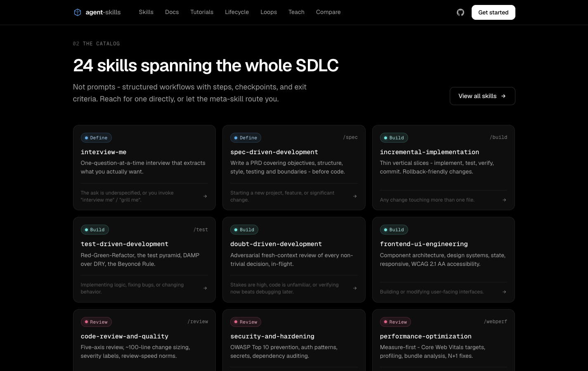The height and width of the screenshot is (371, 588).
Task: Open the Teach nav item
Action: 296,12
